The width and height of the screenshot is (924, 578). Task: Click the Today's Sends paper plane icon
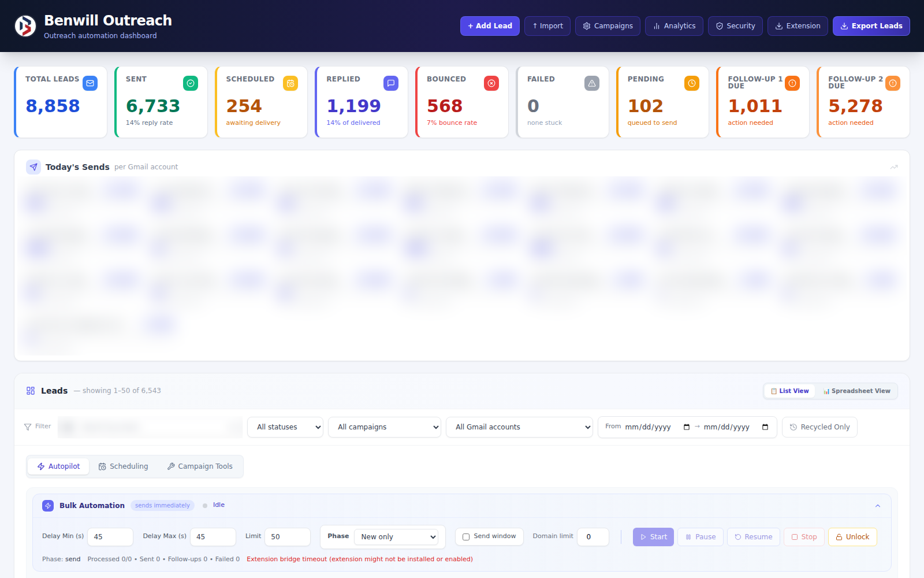click(33, 167)
